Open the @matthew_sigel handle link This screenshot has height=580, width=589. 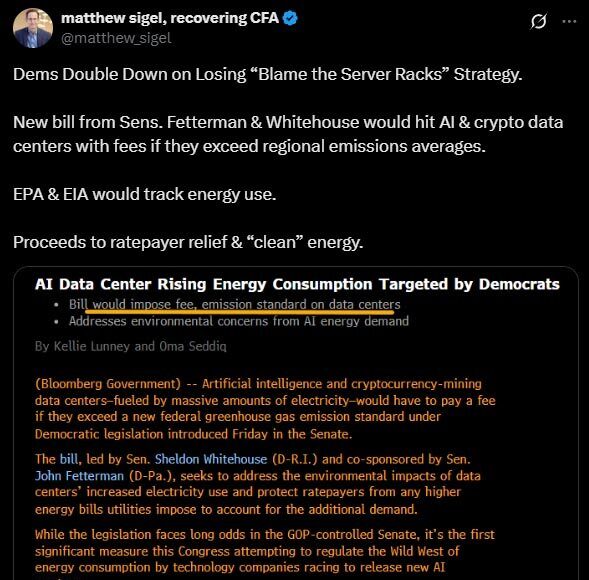116,38
